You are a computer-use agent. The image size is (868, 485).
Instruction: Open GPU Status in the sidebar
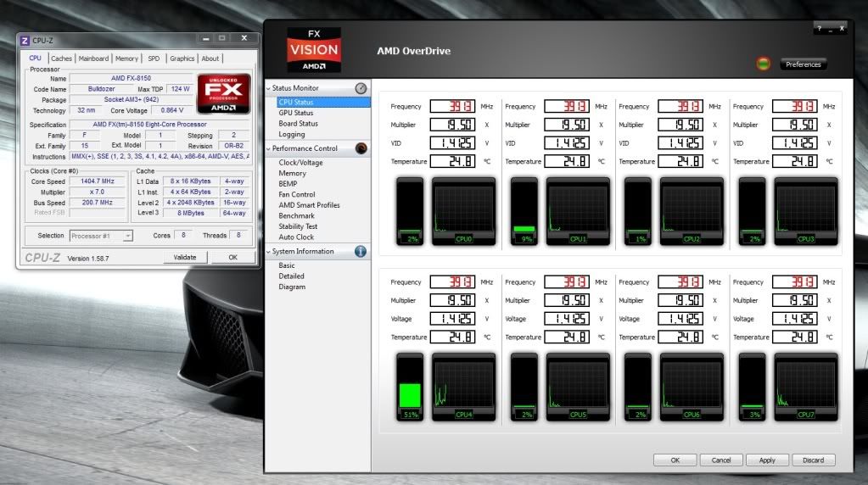(295, 113)
